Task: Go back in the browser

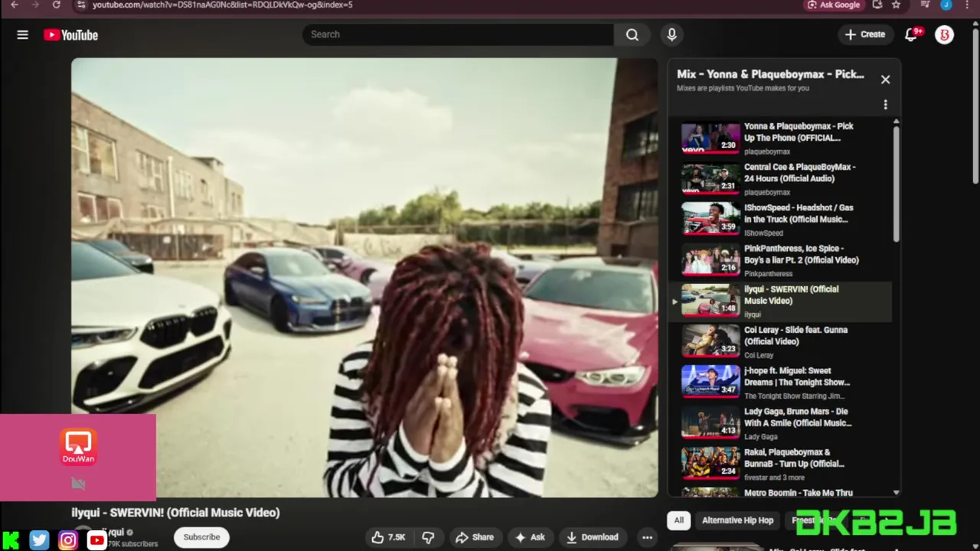Action: (14, 5)
